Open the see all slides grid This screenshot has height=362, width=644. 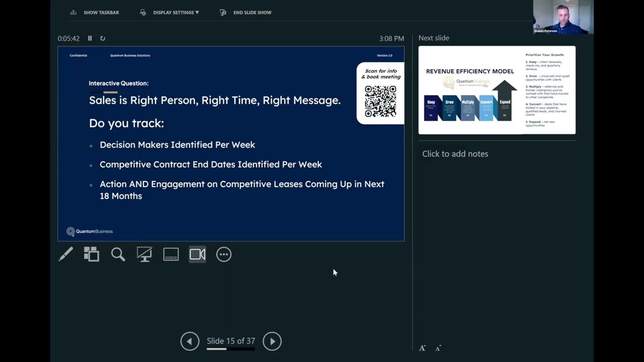tap(92, 254)
